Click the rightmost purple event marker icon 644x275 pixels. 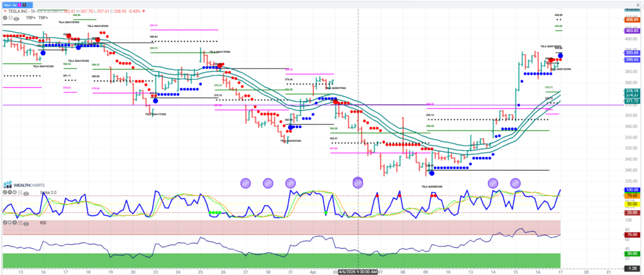[x=515, y=183]
